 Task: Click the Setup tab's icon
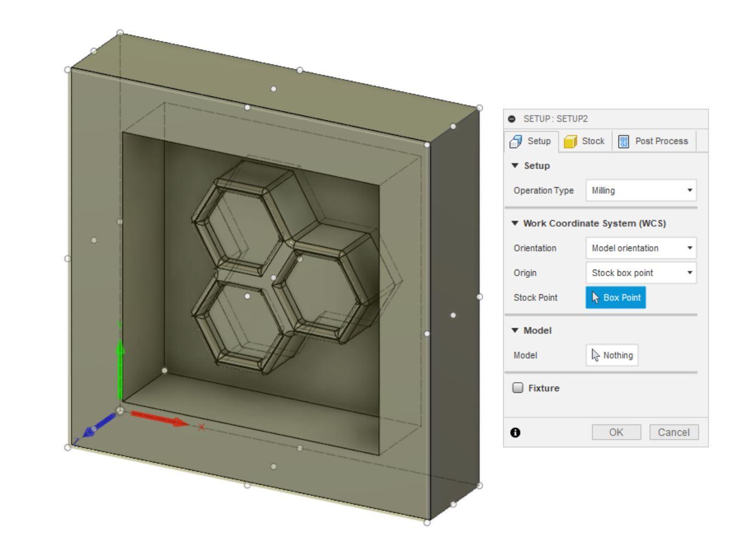pyautogui.click(x=516, y=142)
